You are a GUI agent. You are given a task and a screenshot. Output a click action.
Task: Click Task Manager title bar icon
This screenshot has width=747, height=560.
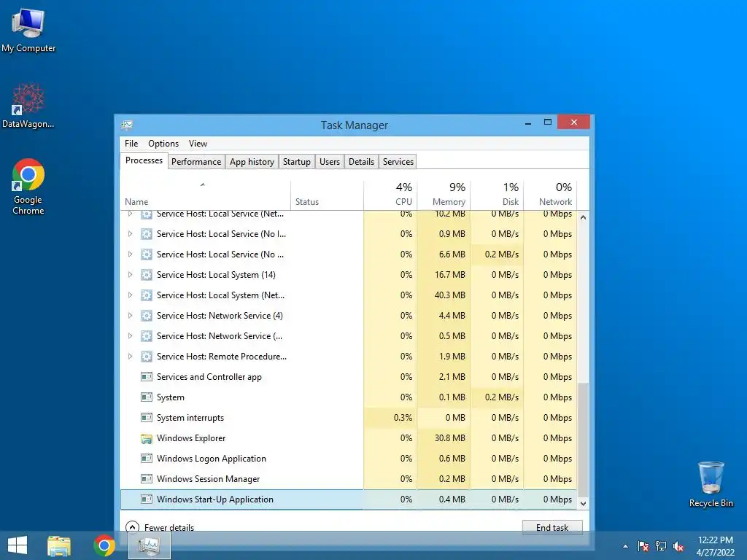click(x=127, y=125)
